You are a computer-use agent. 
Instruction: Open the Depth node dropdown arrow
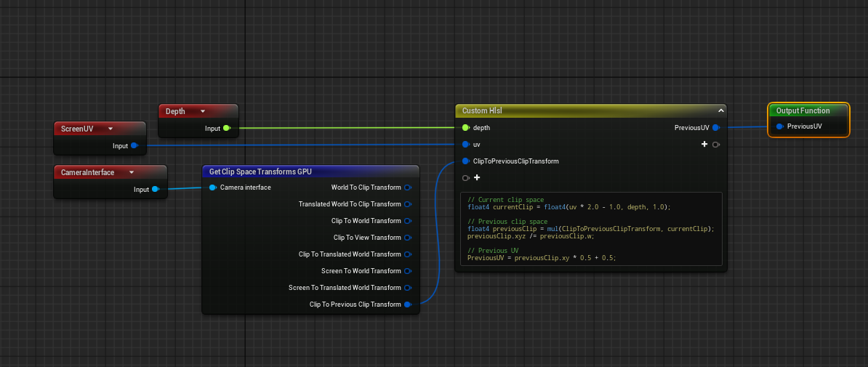[x=203, y=111]
